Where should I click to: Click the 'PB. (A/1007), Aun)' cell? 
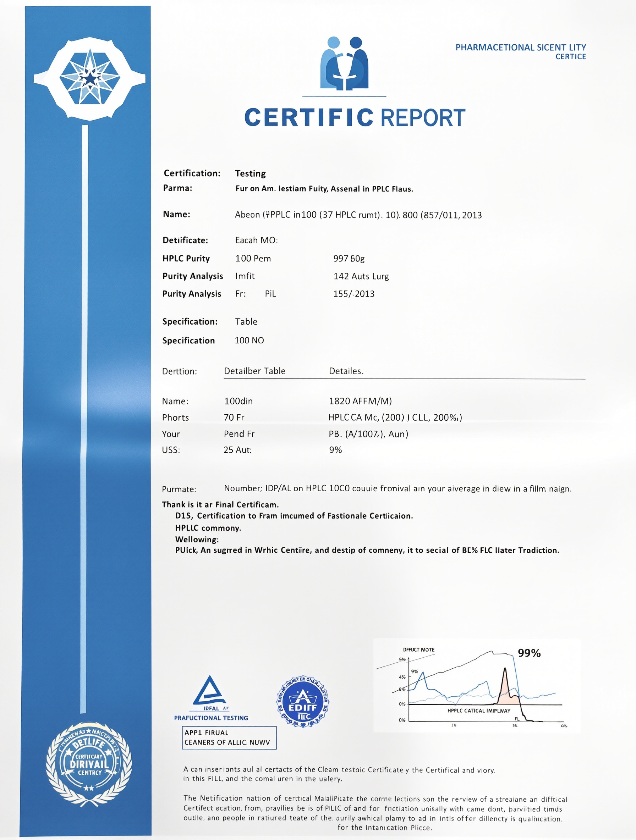click(x=368, y=434)
